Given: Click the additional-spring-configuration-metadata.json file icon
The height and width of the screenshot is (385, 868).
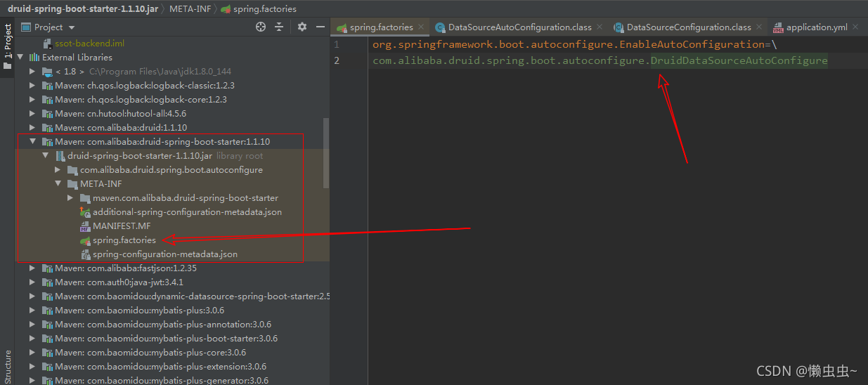Looking at the screenshot, I should pyautogui.click(x=85, y=212).
